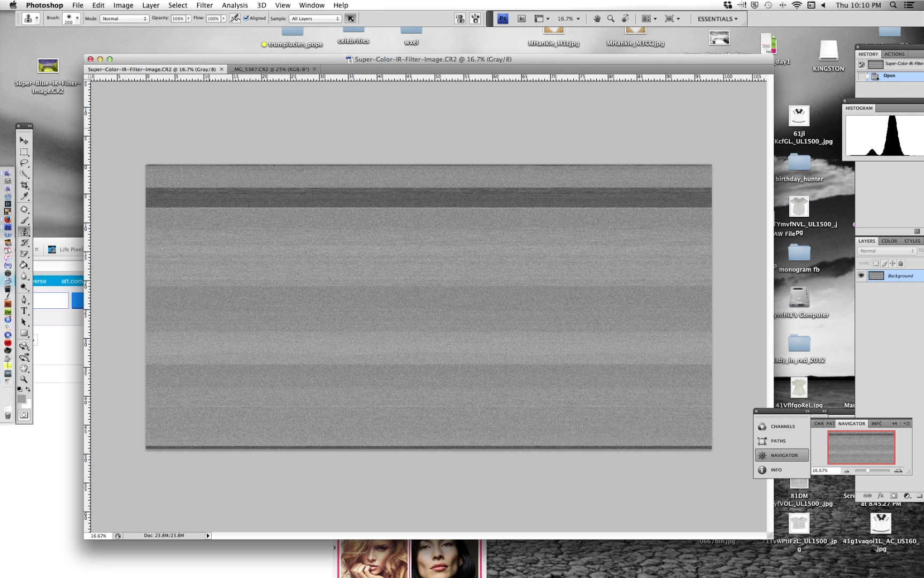Zoom in with Navigator large mountains icon
This screenshot has width=924, height=578.
(x=898, y=470)
